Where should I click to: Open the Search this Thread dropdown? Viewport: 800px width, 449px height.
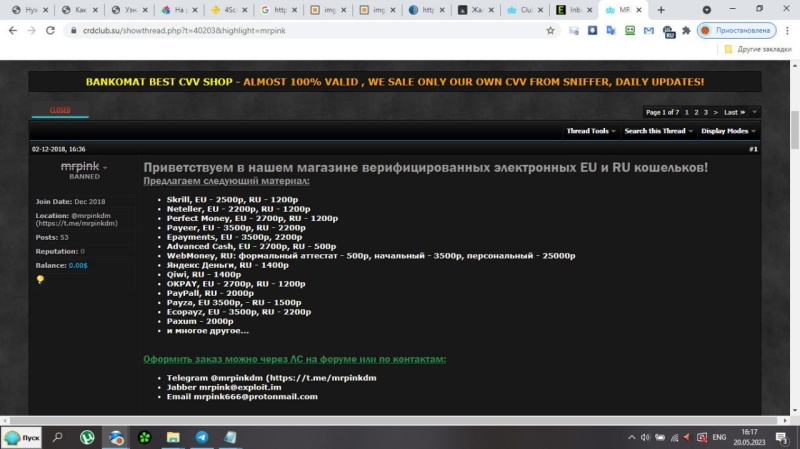[659, 131]
